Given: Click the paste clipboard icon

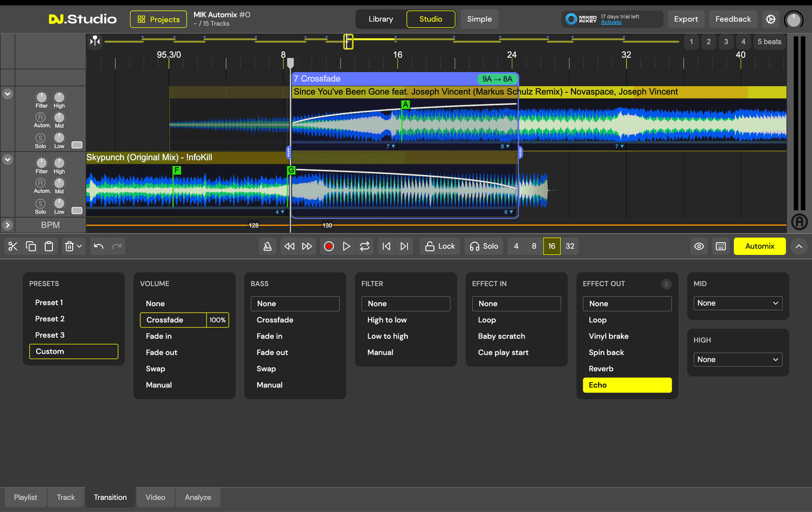Looking at the screenshot, I should [49, 246].
